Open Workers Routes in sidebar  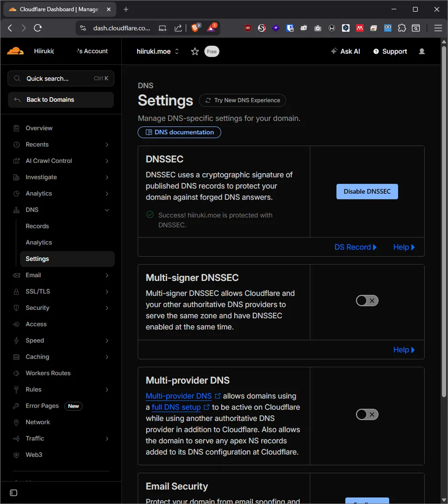48,373
